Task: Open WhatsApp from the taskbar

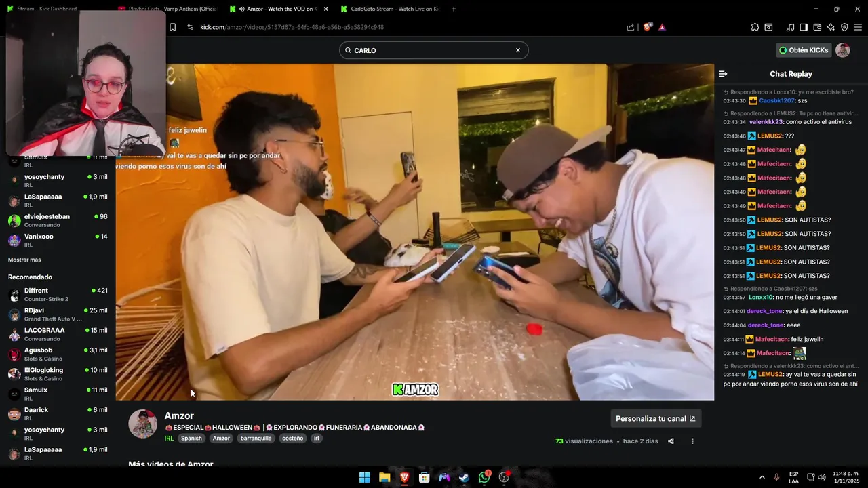Action: 484,477
